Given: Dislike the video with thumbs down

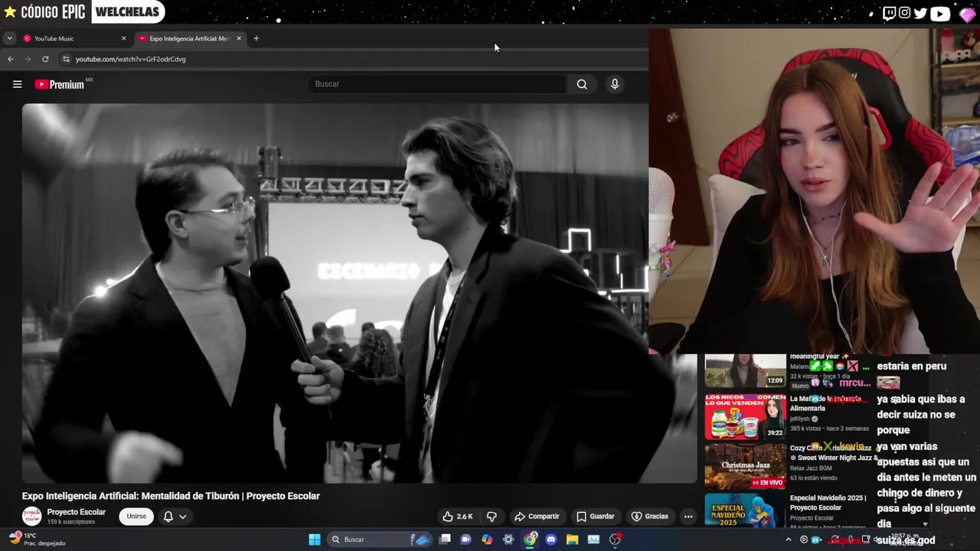Looking at the screenshot, I should (492, 517).
